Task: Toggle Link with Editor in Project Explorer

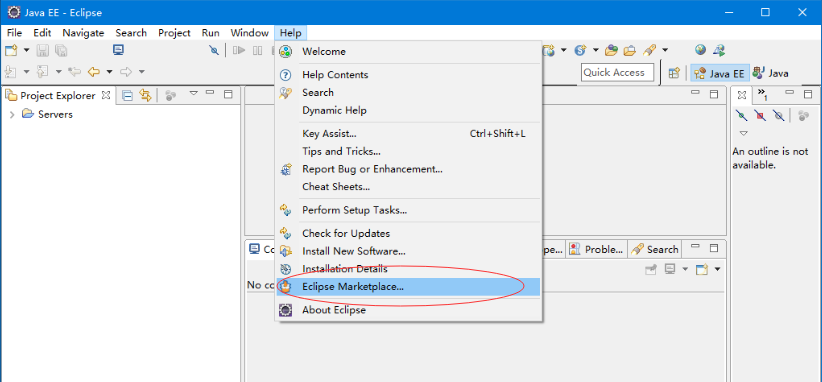Action: (x=145, y=95)
